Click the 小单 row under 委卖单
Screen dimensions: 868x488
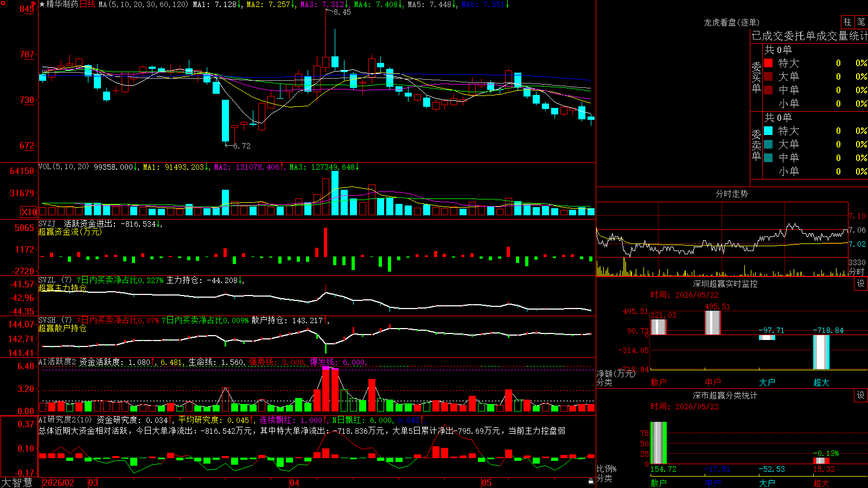pos(815,171)
